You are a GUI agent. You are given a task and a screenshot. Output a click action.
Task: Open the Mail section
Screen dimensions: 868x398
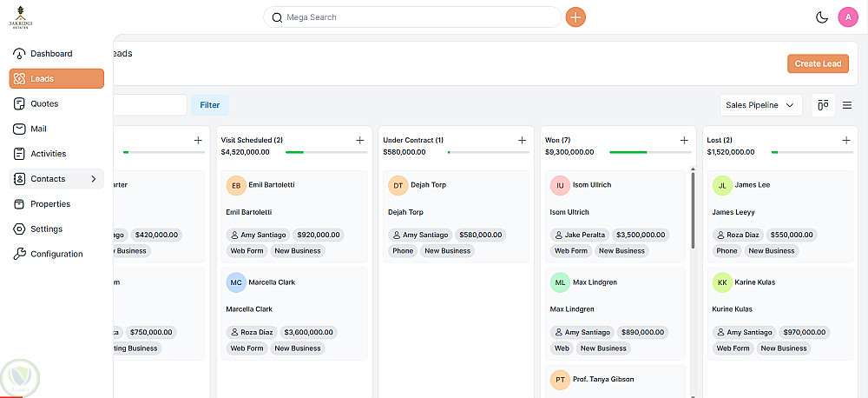[38, 129]
